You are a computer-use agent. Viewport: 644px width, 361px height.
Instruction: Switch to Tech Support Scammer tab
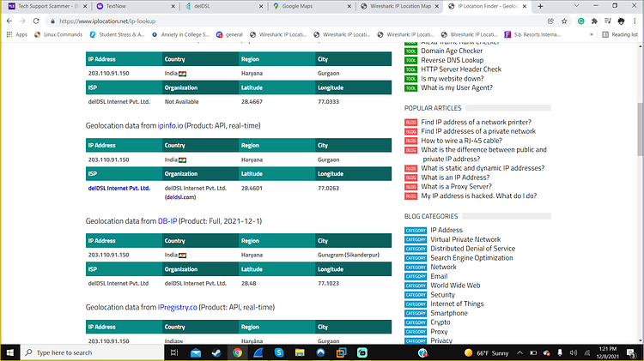tap(47, 6)
